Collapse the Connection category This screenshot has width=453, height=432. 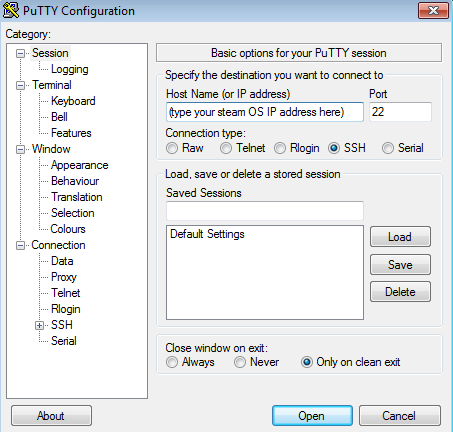(x=21, y=246)
